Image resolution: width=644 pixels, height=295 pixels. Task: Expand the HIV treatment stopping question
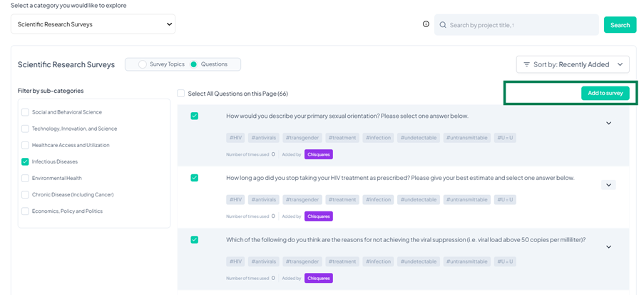608,185
